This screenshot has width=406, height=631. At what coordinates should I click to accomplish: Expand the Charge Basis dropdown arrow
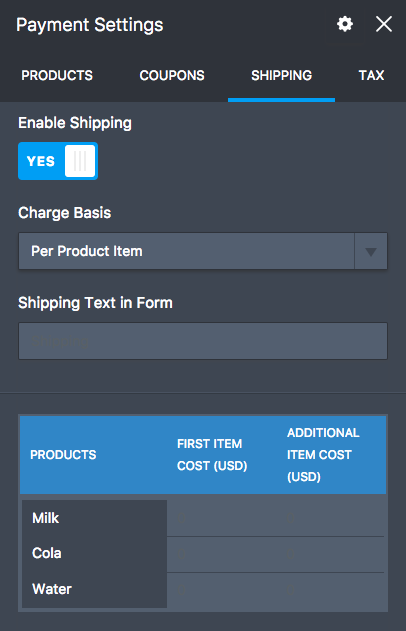pyautogui.click(x=371, y=251)
